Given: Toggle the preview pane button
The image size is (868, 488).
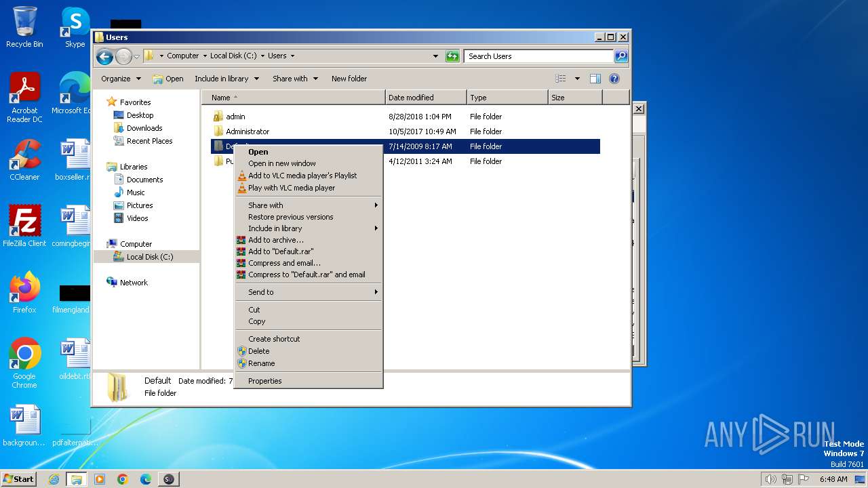Looking at the screenshot, I should (595, 79).
